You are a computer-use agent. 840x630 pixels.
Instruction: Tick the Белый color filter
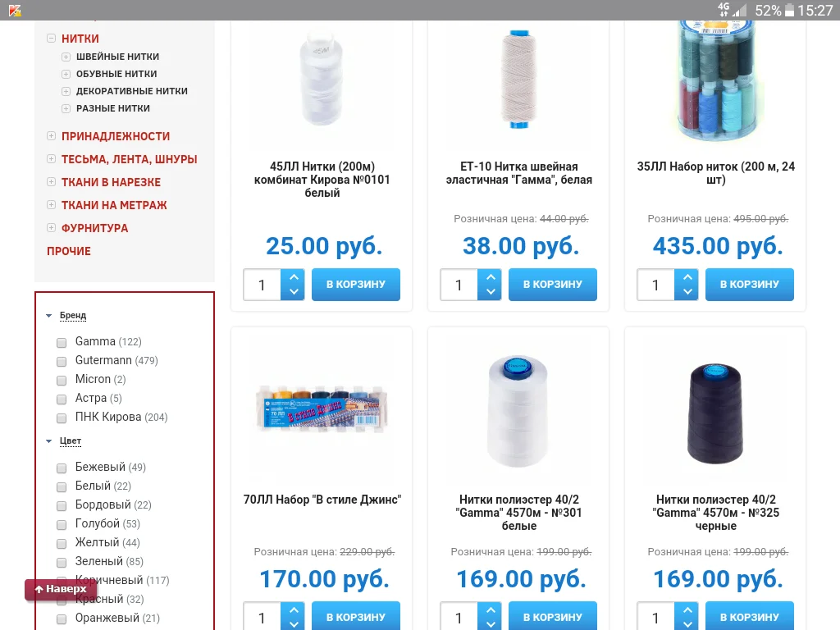pos(62,486)
